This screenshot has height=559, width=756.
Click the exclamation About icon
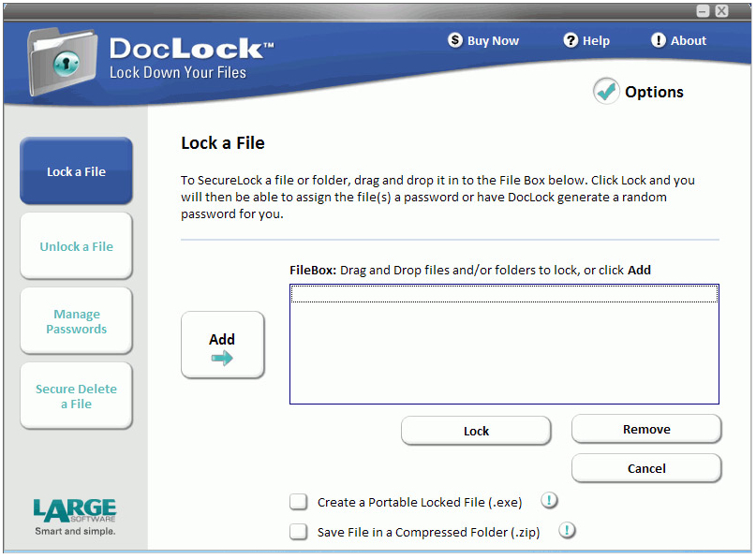click(659, 40)
